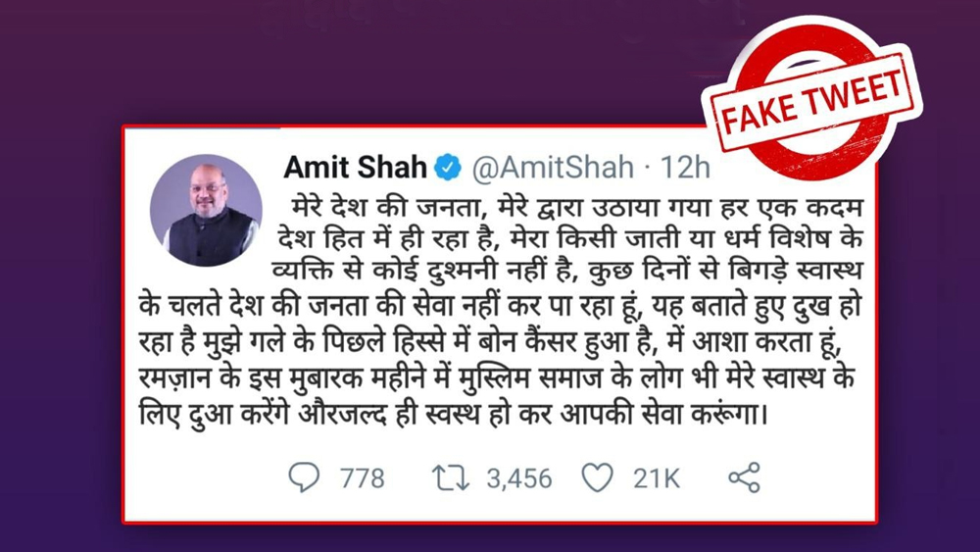The height and width of the screenshot is (552, 980).
Task: Open the share icon on tweet
Action: [x=745, y=478]
